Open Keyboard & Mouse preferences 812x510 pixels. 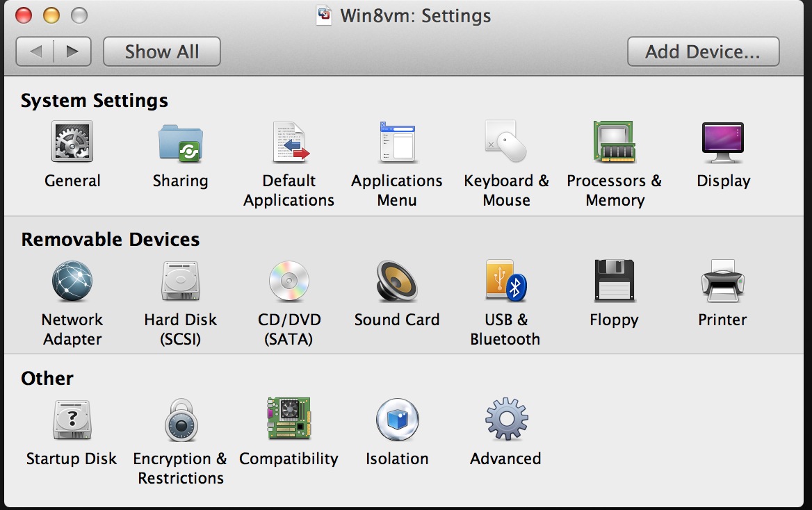point(505,142)
